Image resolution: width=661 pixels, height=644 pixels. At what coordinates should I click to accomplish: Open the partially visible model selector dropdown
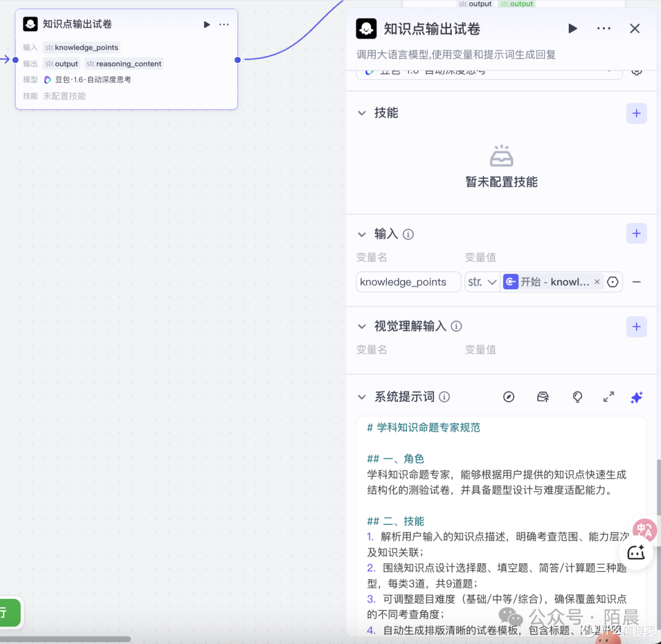[x=489, y=74]
